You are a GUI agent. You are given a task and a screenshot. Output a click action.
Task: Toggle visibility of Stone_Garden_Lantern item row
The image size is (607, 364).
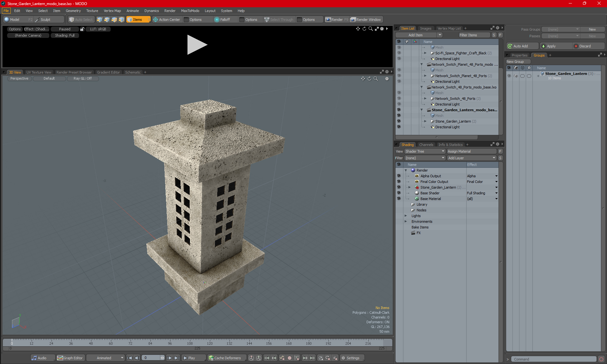[x=399, y=121]
